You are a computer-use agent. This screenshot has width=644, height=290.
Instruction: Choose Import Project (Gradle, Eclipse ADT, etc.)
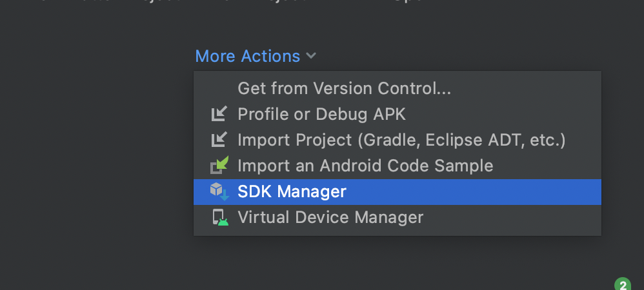click(x=397, y=140)
